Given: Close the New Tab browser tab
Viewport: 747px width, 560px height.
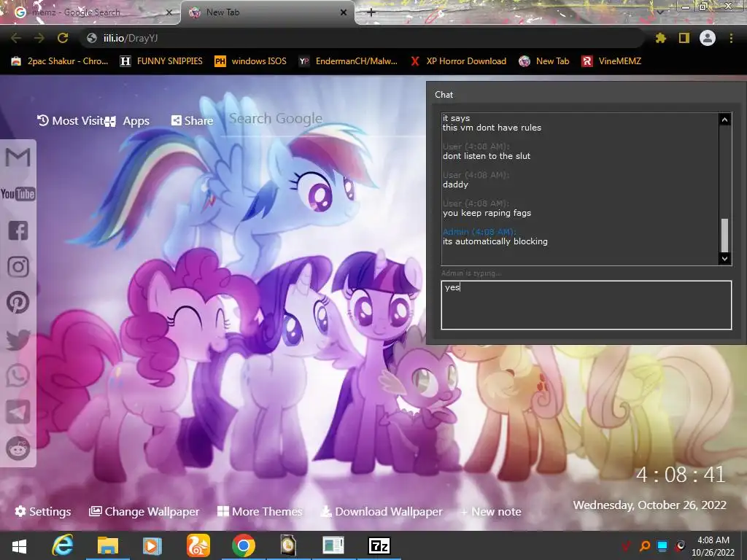Looking at the screenshot, I should (x=343, y=12).
